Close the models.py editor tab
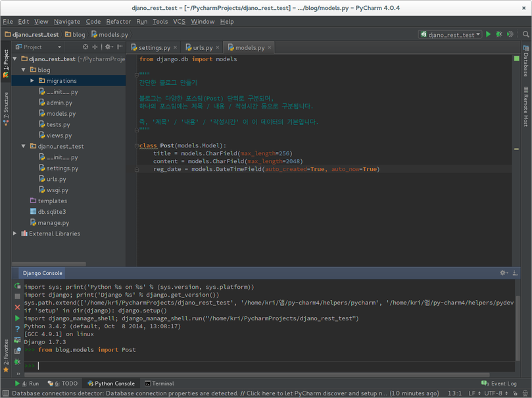532x398 pixels. coord(270,47)
